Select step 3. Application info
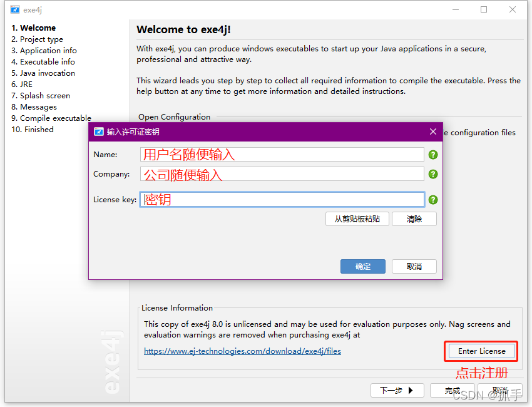Screen dimensions: 532x407 click(x=44, y=51)
